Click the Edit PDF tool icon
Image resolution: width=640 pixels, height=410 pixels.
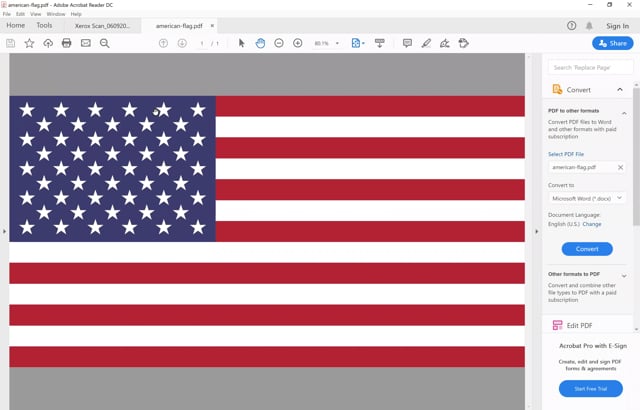click(x=557, y=325)
